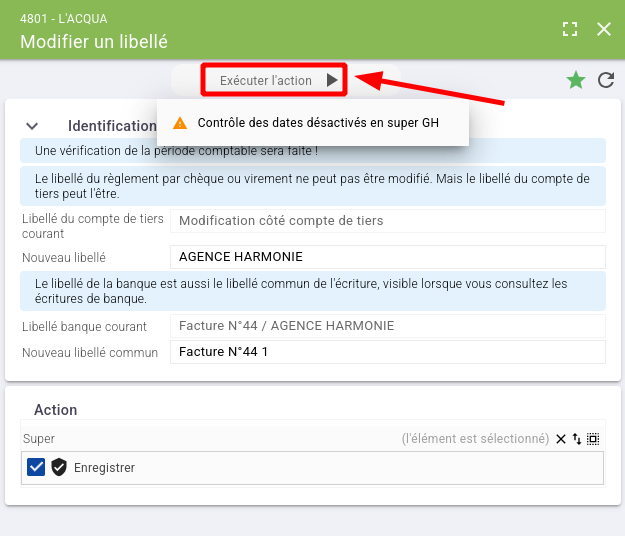The image size is (625, 536).
Task: Click the Libellé du compte de tiers field
Action: (x=388, y=221)
